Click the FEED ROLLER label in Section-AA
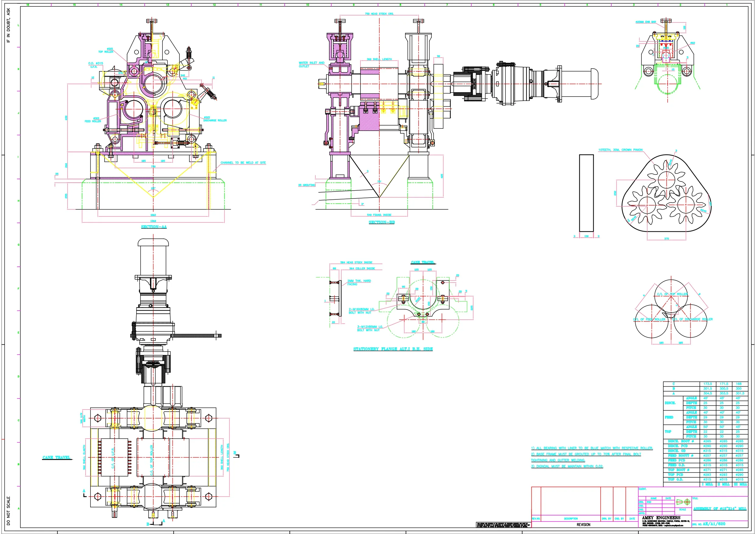This screenshot has height=534, width=756. [x=93, y=121]
